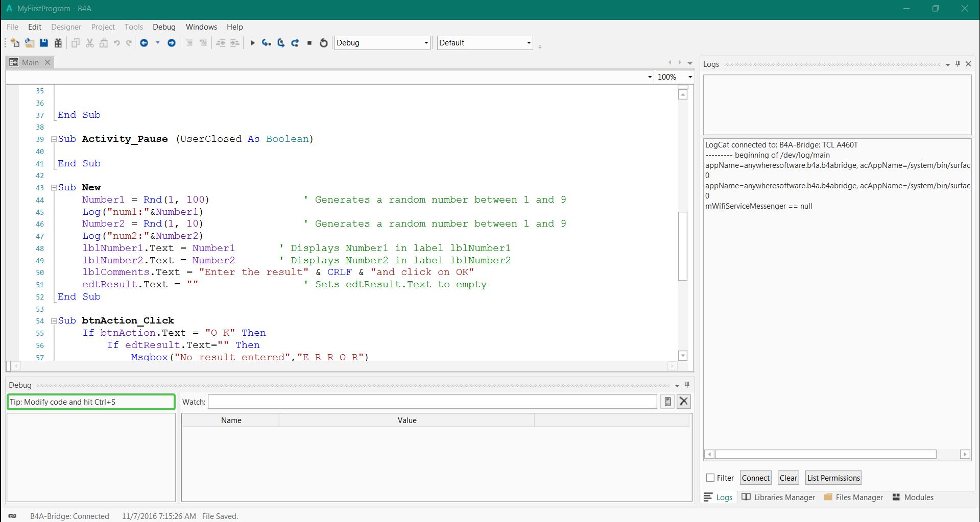The width and height of the screenshot is (980, 522).
Task: Collapse the Sub New code block
Action: (54, 188)
